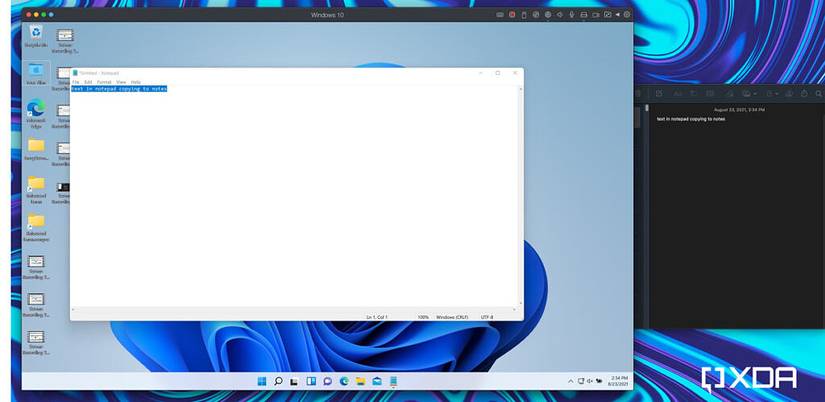Open File Explorer from the taskbar
The image size is (825, 402).
point(360,381)
